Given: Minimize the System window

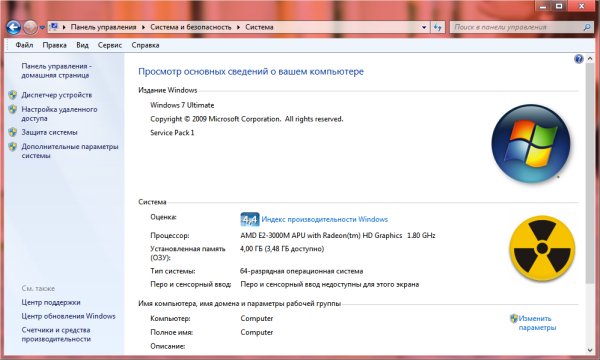Looking at the screenshot, I should pos(543,6).
